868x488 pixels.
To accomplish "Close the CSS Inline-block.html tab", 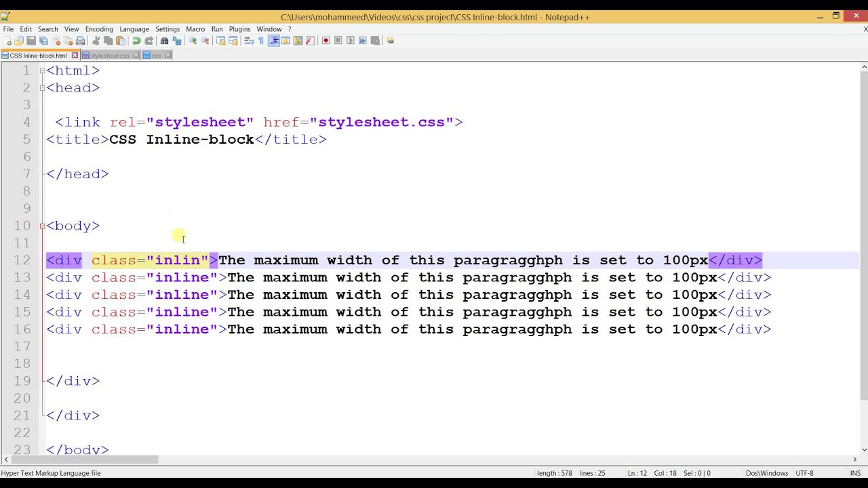I will [75, 56].
